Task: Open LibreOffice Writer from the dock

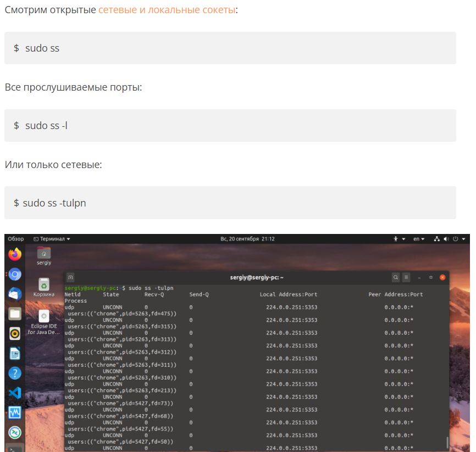Action: 15,353
